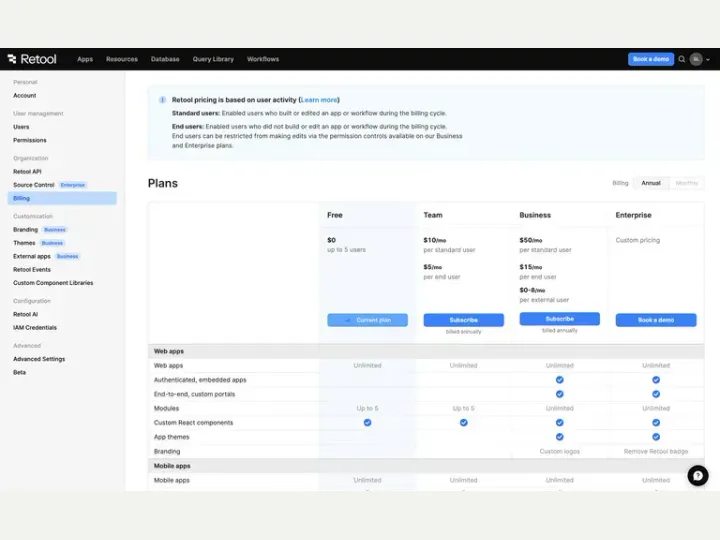Image resolution: width=720 pixels, height=540 pixels.
Task: Click Business checkmark for End-to-end, custom portals
Action: [x=559, y=394]
